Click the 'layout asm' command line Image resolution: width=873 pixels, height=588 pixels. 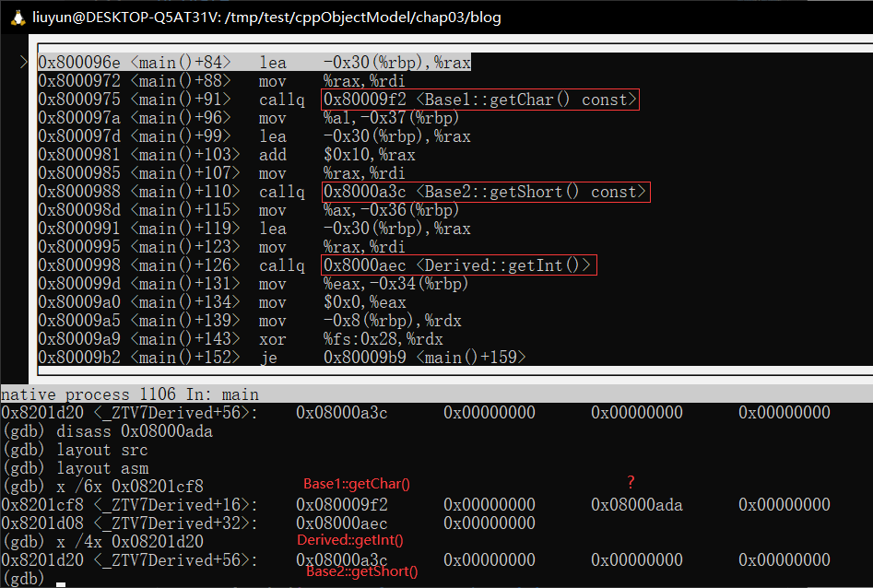(x=76, y=468)
